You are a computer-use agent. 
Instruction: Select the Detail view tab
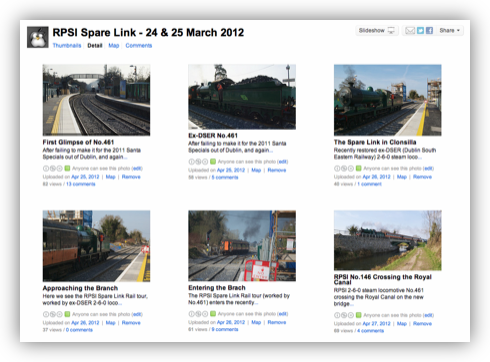tap(95, 45)
